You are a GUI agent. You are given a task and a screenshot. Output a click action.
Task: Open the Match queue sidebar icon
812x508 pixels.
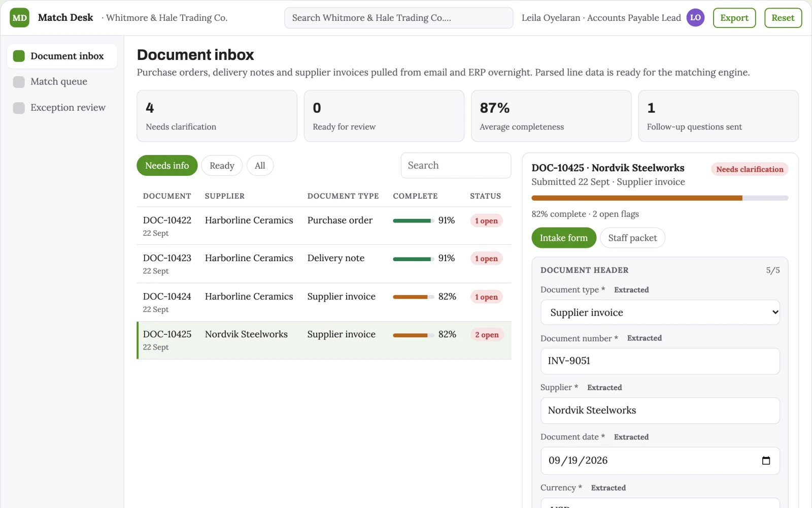pos(19,82)
